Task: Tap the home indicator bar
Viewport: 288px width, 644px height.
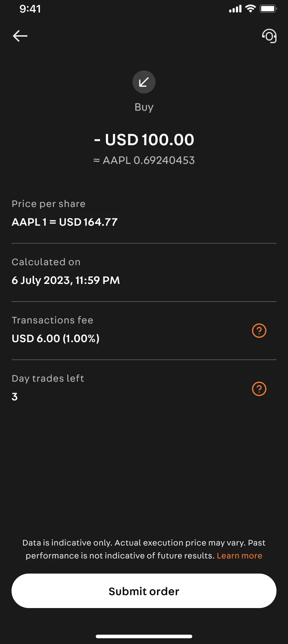Action: click(144, 636)
